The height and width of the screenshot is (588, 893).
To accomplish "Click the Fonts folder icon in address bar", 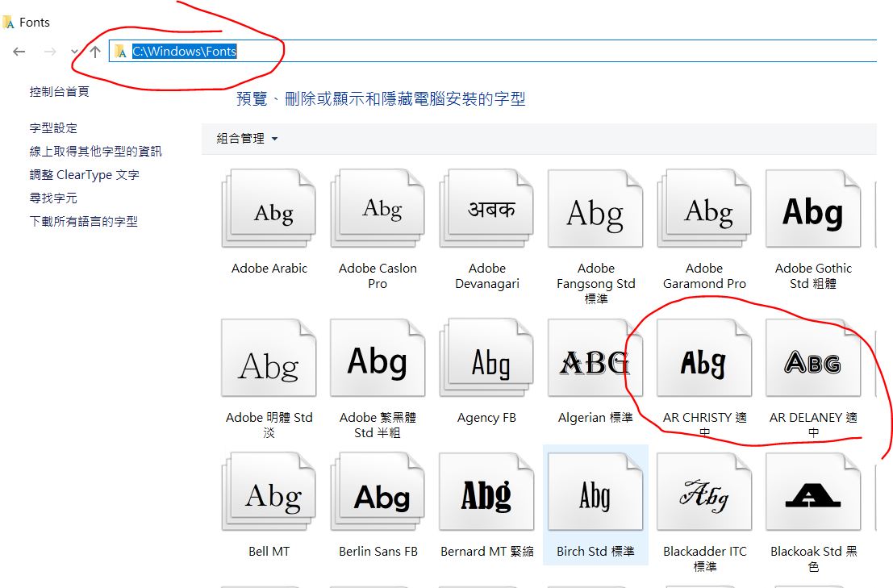I will (x=121, y=52).
